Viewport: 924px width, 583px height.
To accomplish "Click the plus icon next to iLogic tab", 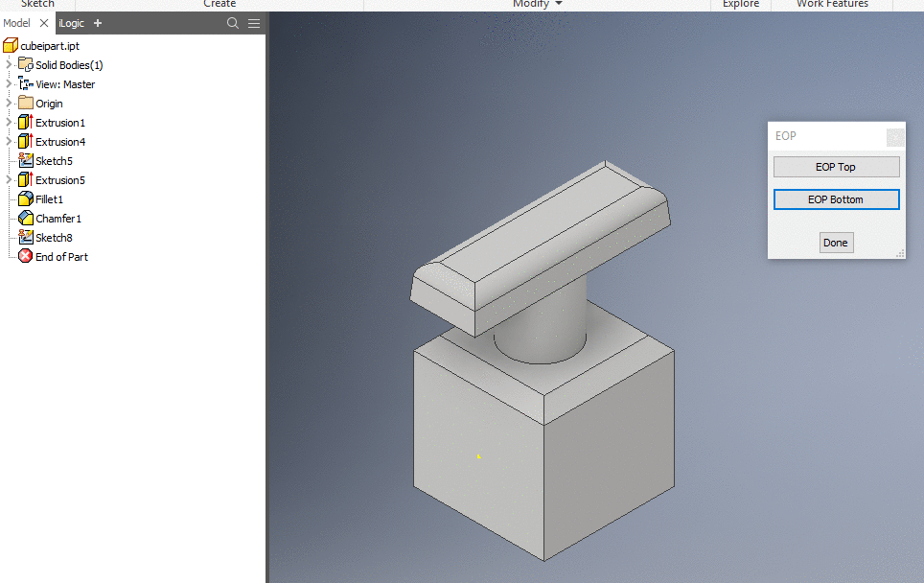I will [x=97, y=23].
